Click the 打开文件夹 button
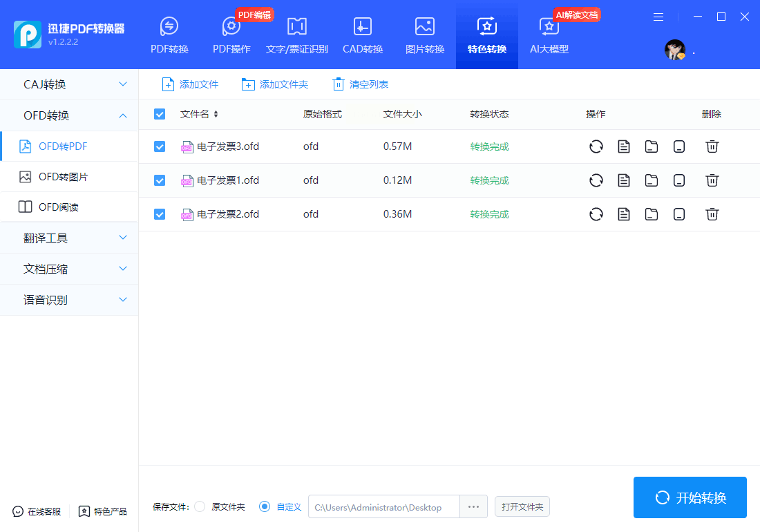The width and height of the screenshot is (760, 532). tap(522, 507)
